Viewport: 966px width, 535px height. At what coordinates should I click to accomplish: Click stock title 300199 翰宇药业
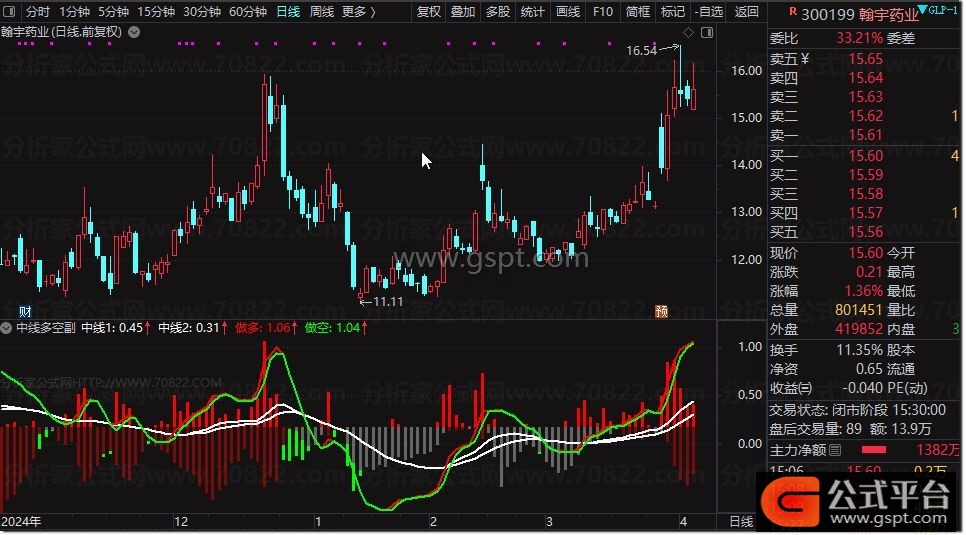[x=859, y=14]
